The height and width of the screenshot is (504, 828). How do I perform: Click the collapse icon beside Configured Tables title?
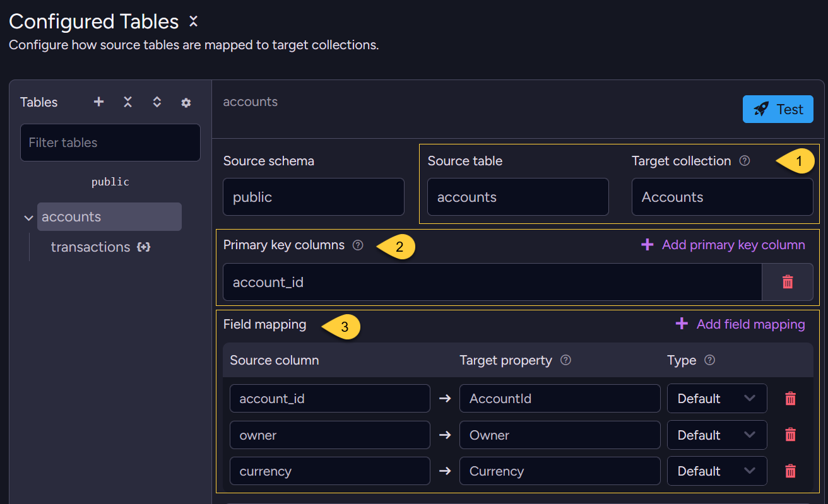[x=194, y=21]
